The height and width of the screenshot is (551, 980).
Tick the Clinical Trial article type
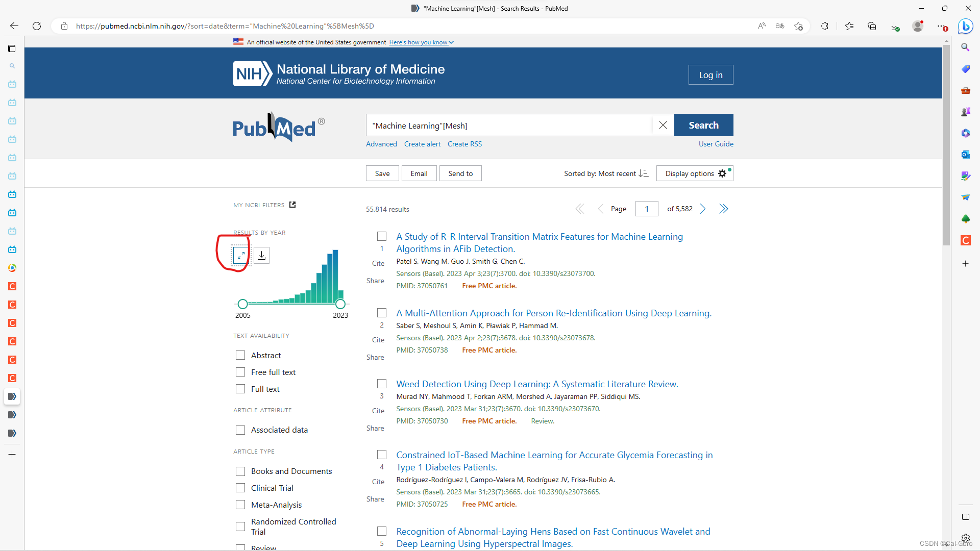click(240, 488)
